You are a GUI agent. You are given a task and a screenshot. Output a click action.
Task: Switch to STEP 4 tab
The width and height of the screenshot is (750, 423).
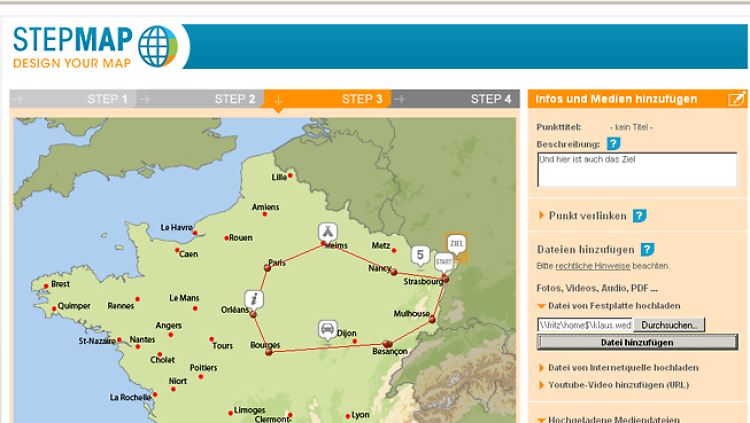pos(491,99)
